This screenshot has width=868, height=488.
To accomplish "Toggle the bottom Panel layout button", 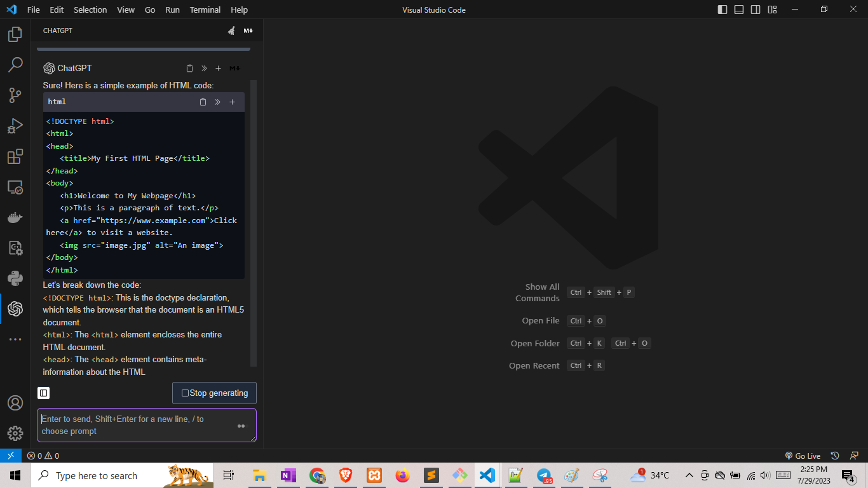I will [739, 10].
